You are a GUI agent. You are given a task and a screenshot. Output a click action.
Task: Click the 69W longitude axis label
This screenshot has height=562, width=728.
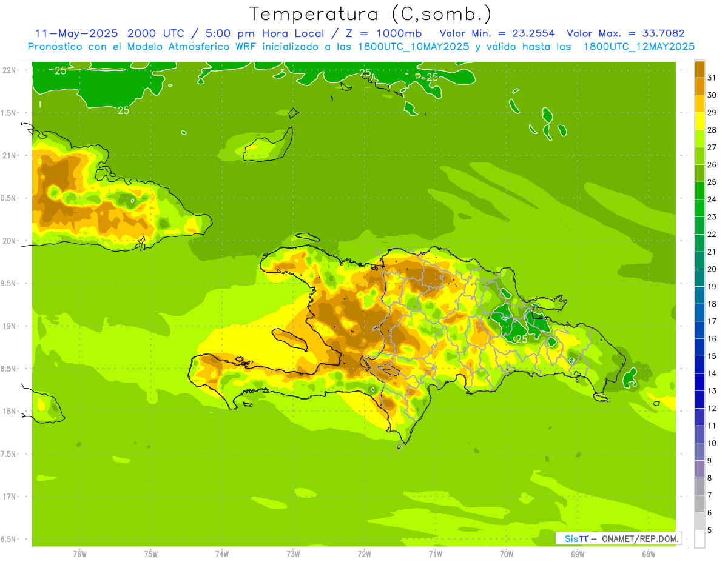pos(577,554)
